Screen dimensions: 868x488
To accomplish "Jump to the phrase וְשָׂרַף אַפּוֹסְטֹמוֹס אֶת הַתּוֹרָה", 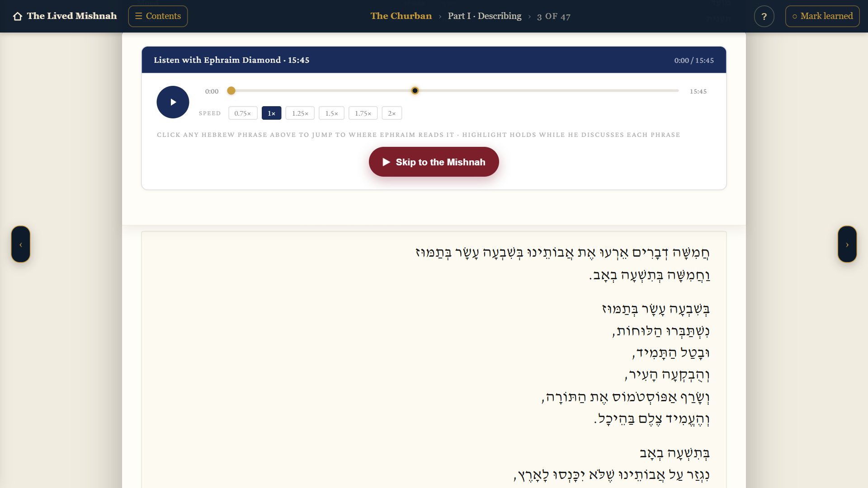I will pyautogui.click(x=626, y=397).
